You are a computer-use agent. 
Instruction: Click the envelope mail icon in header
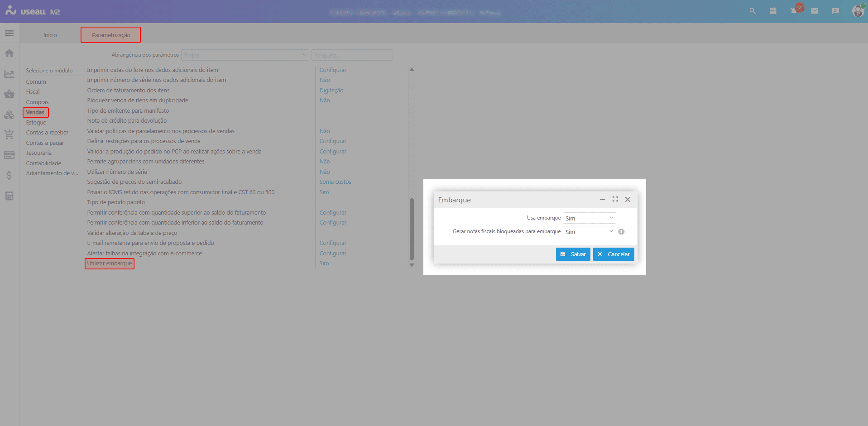[x=815, y=11]
